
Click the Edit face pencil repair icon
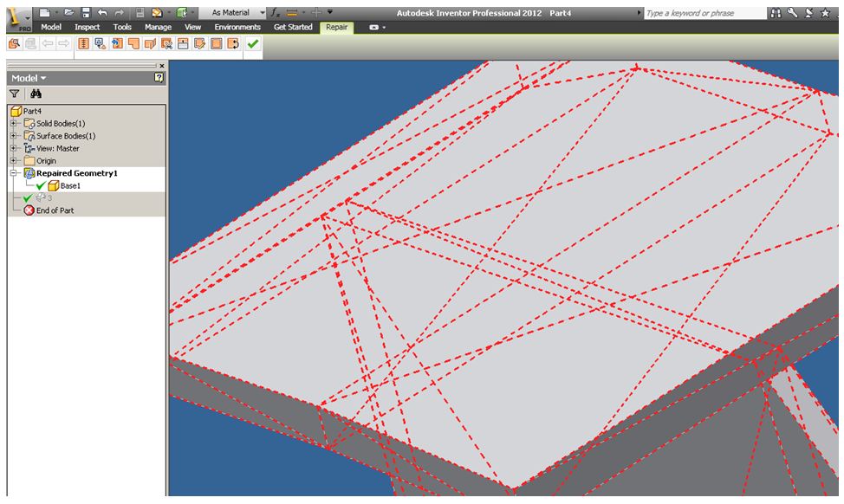(199, 43)
